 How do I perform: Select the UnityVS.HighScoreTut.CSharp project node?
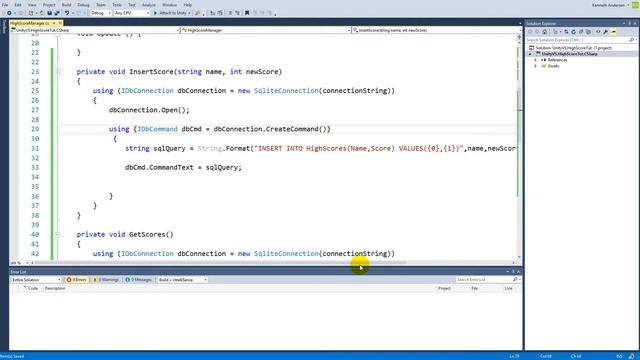569,54
